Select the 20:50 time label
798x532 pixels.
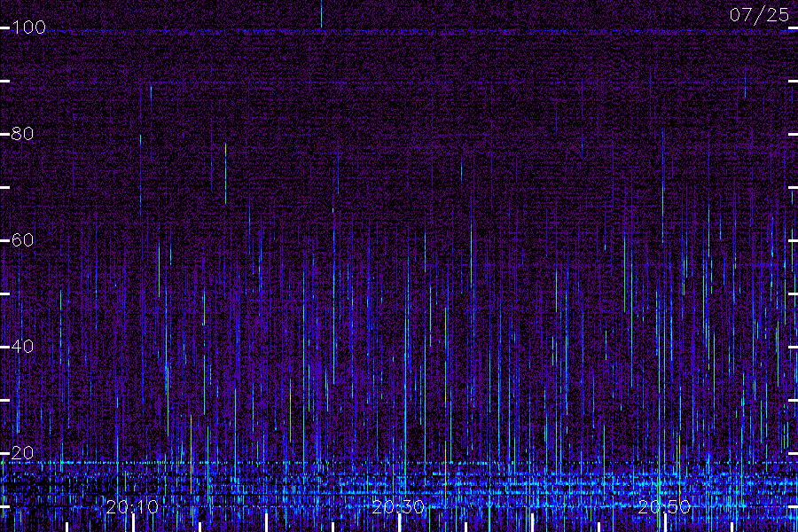point(664,507)
